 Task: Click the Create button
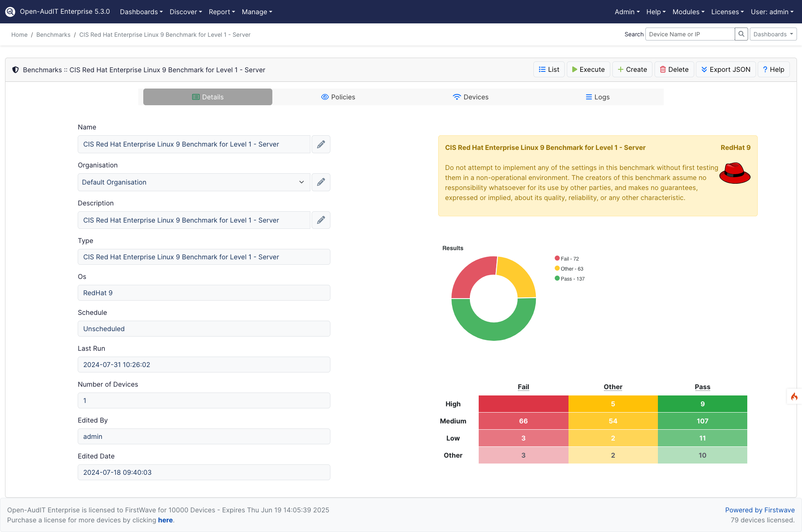[x=632, y=69]
